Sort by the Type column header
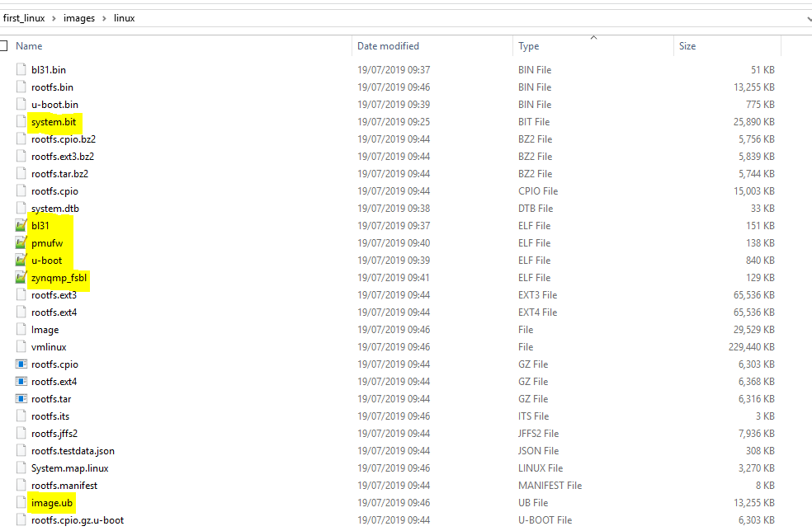The image size is (812, 531). [x=529, y=46]
